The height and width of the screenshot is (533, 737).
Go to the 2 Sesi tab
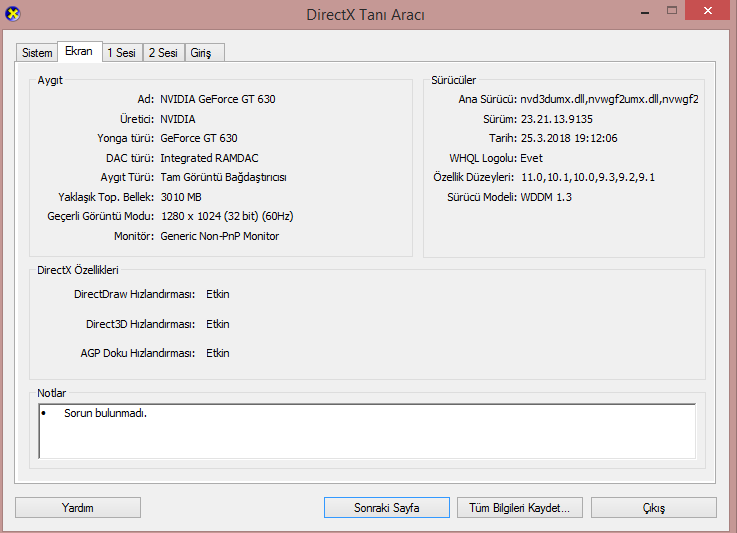163,53
